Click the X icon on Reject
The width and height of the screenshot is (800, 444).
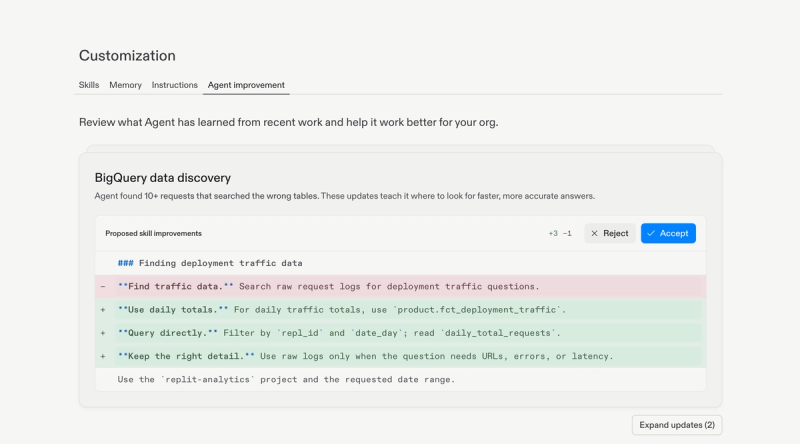coord(594,233)
